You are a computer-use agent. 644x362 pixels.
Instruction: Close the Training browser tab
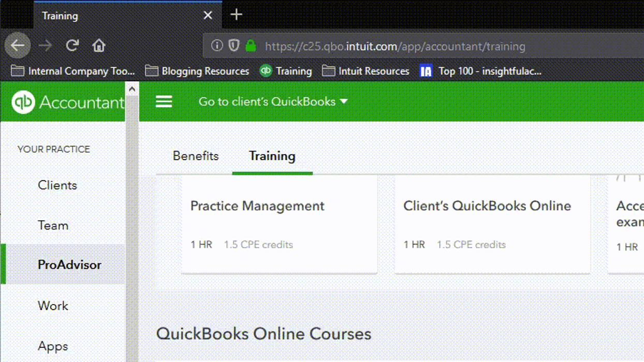(208, 16)
